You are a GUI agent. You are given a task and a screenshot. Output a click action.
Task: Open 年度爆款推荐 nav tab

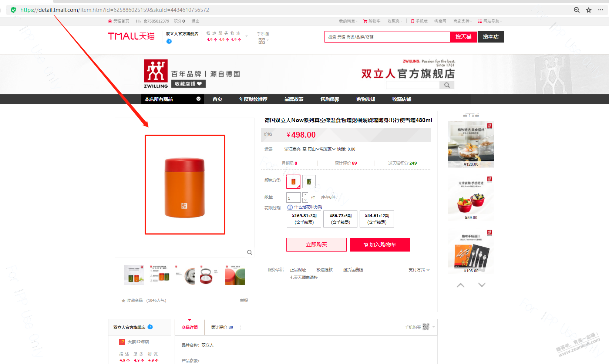[x=253, y=99]
